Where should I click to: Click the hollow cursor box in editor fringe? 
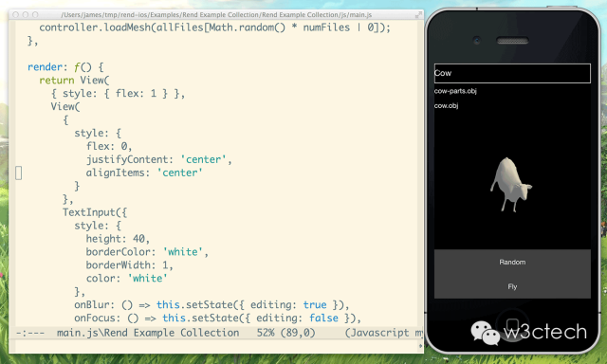(19, 173)
